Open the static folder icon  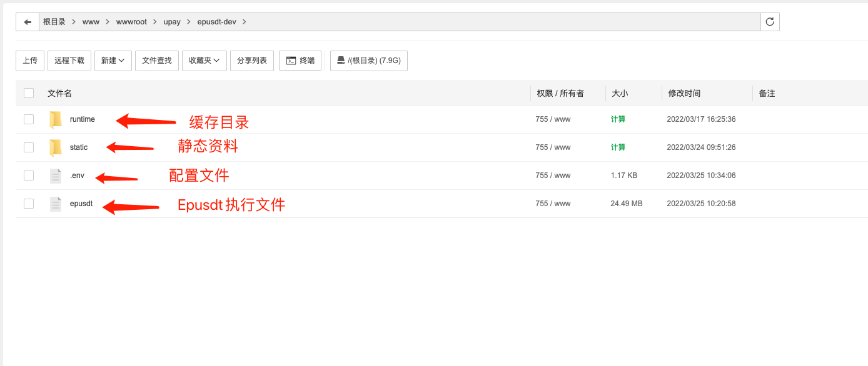point(56,147)
